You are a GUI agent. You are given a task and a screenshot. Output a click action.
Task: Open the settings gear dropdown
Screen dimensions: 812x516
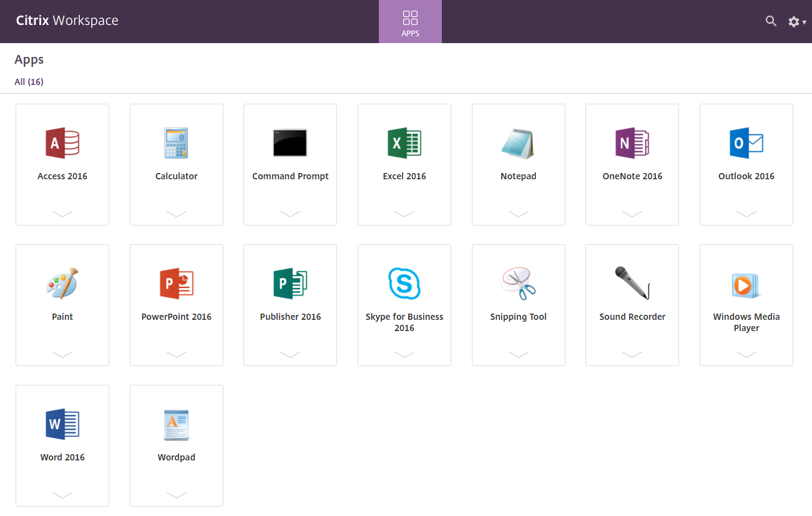795,21
